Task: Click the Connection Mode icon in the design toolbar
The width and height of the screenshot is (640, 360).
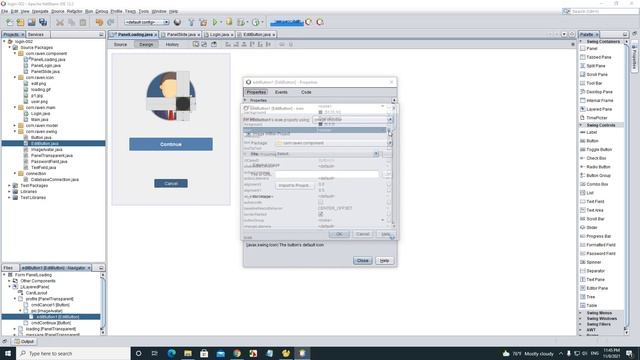Action: (204, 44)
